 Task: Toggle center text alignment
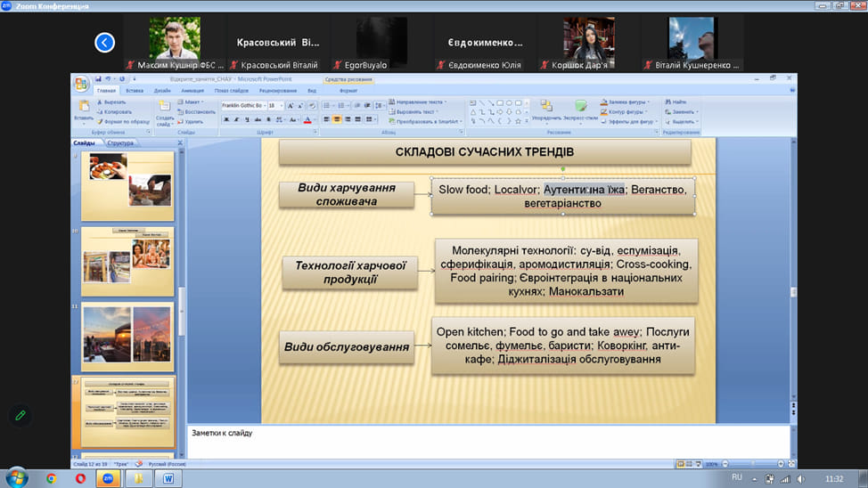pos(337,119)
